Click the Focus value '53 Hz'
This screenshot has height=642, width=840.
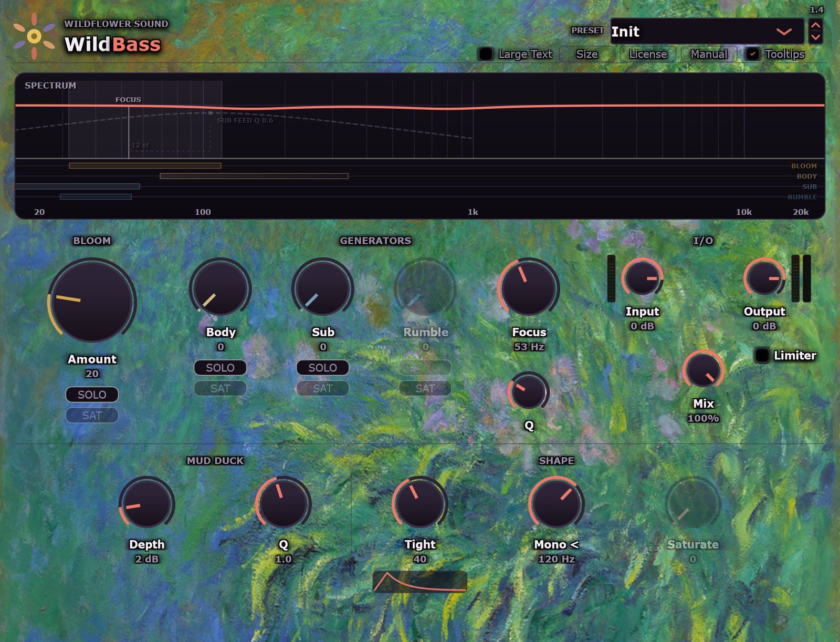tap(529, 347)
